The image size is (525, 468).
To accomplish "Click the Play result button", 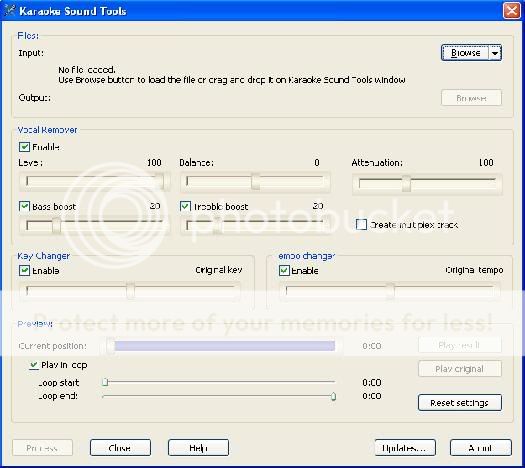I will (460, 345).
